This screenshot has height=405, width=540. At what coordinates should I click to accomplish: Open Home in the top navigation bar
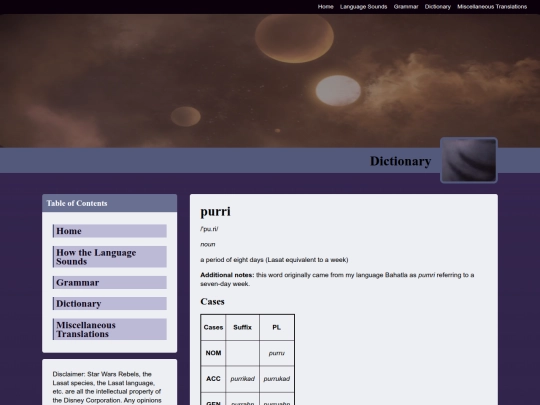point(325,7)
